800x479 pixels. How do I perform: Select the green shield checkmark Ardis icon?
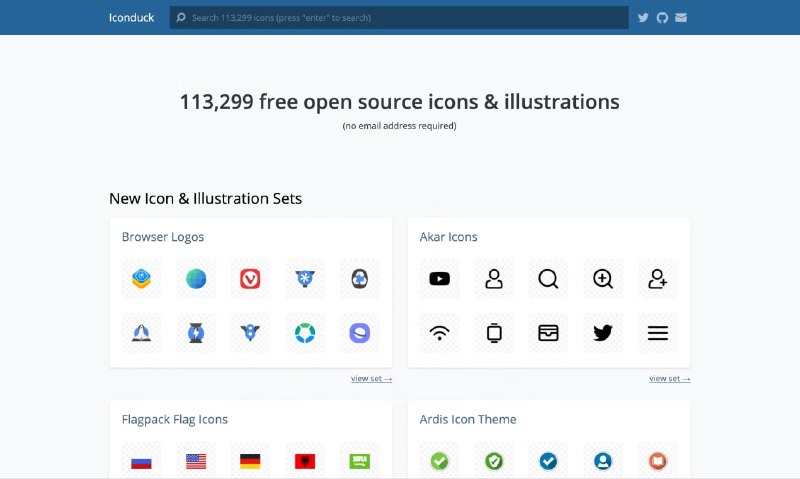click(x=494, y=461)
